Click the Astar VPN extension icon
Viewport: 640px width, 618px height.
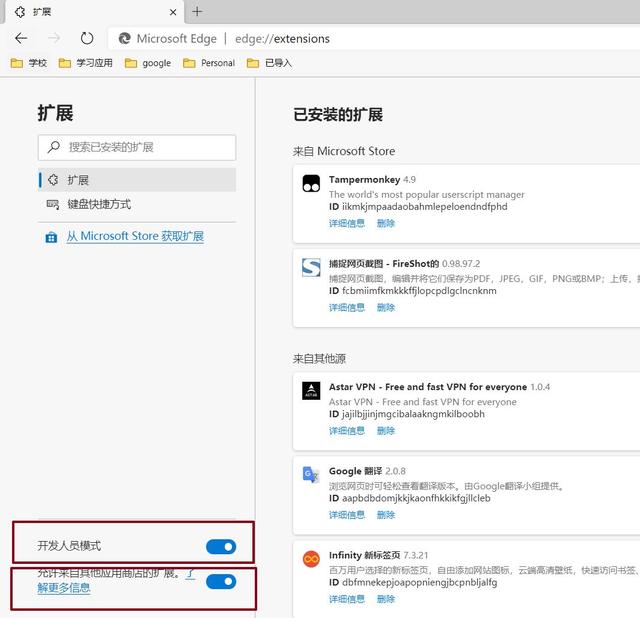click(x=311, y=391)
